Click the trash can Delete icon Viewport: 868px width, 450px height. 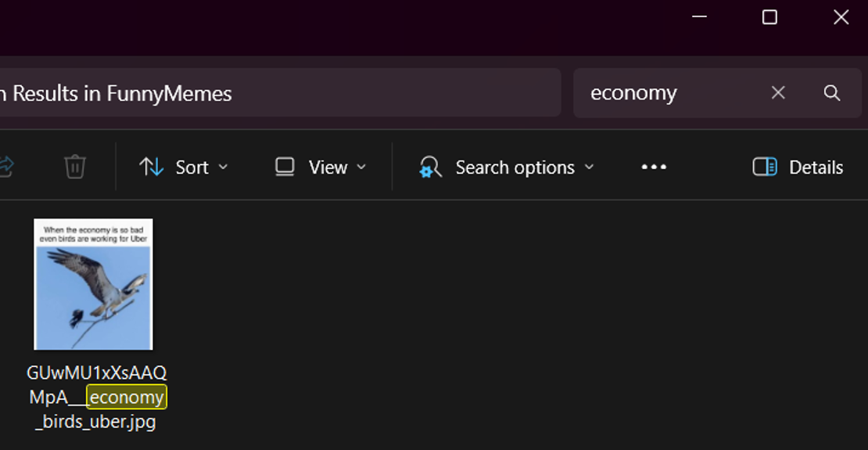coord(75,167)
